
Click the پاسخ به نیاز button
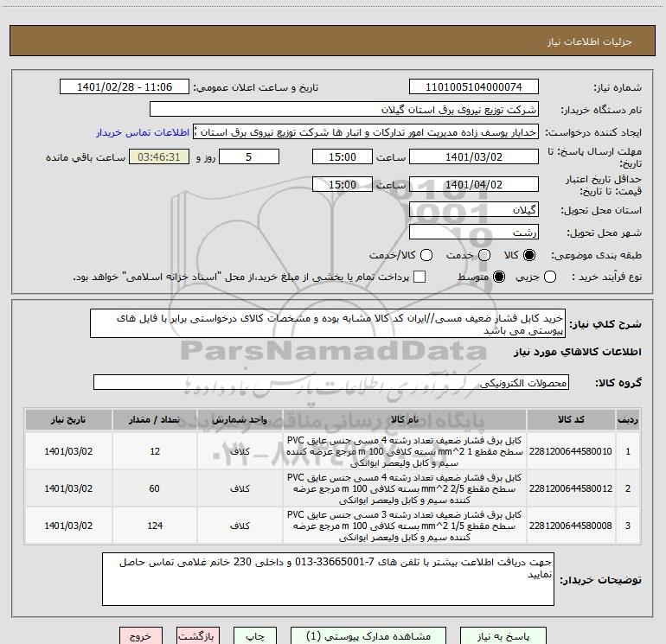click(503, 636)
